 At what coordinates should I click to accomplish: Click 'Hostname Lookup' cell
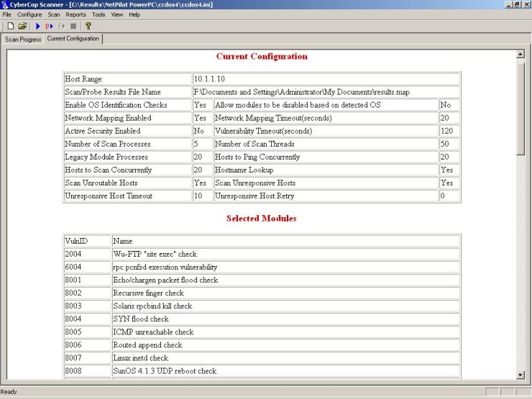coord(326,170)
